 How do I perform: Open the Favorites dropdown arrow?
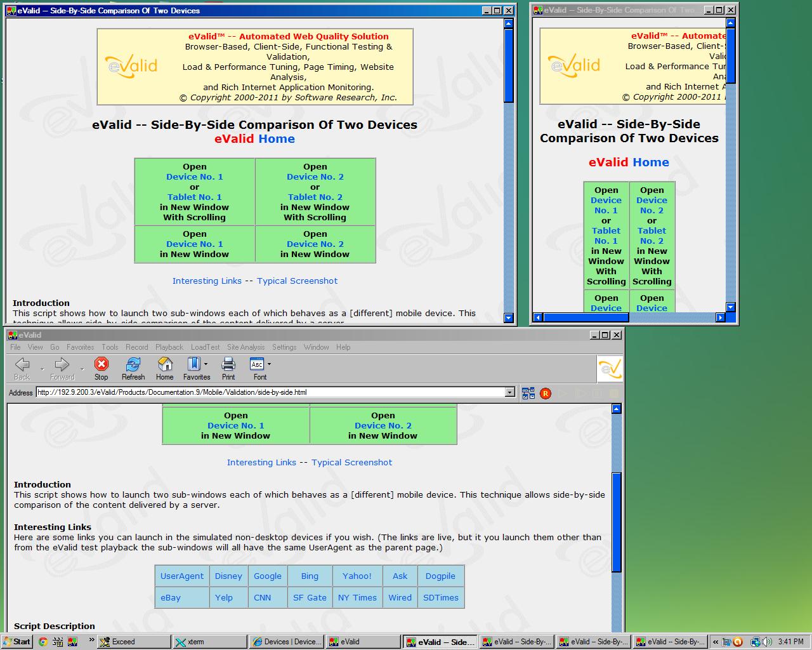[206, 364]
